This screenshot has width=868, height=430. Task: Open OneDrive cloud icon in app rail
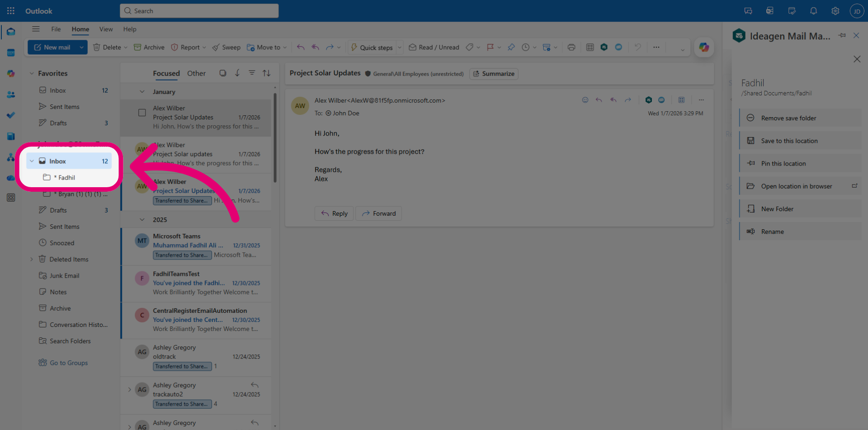click(x=11, y=178)
